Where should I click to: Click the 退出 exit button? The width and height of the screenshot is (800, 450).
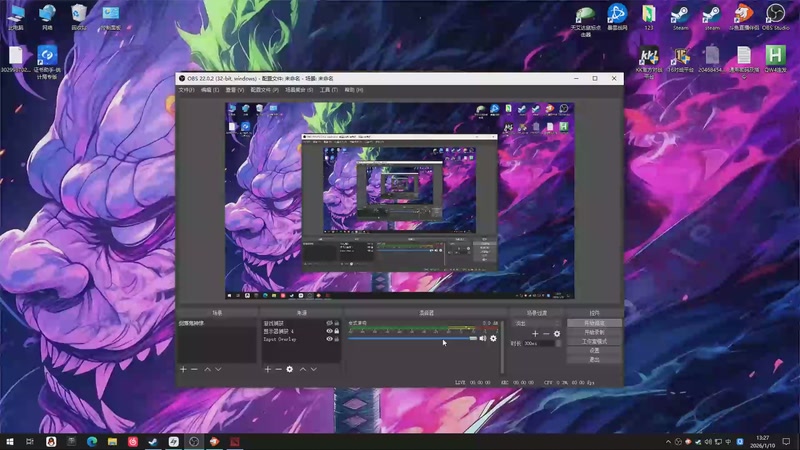(594, 360)
